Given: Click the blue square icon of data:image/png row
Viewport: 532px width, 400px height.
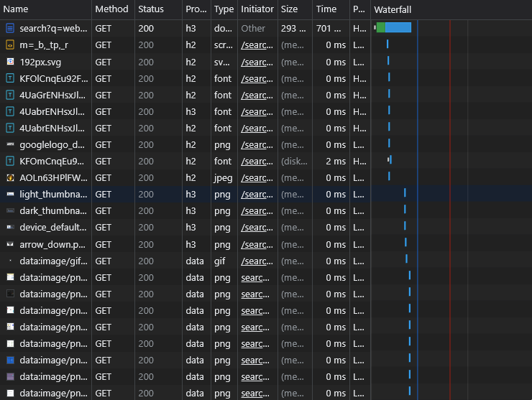Looking at the screenshot, I should tap(10, 360).
